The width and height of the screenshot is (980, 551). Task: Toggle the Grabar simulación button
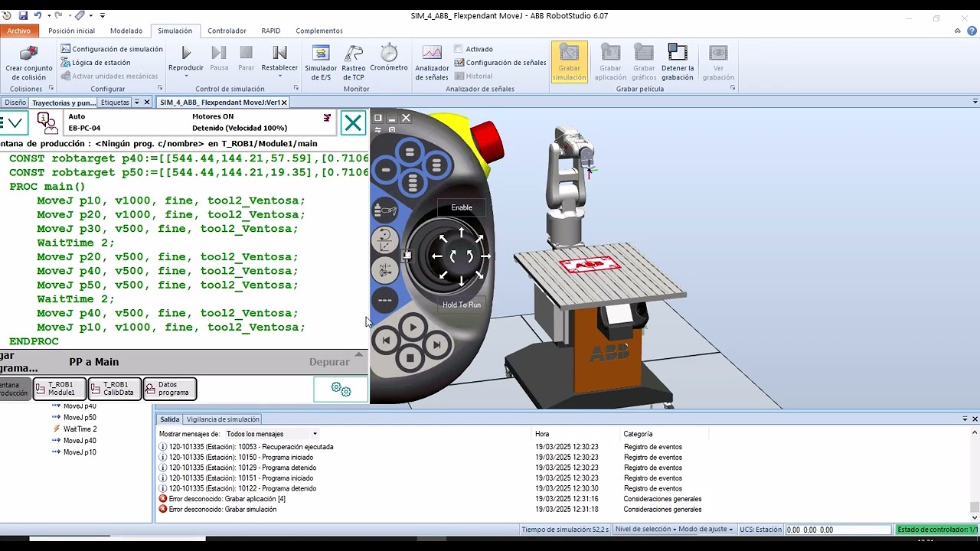coord(569,61)
